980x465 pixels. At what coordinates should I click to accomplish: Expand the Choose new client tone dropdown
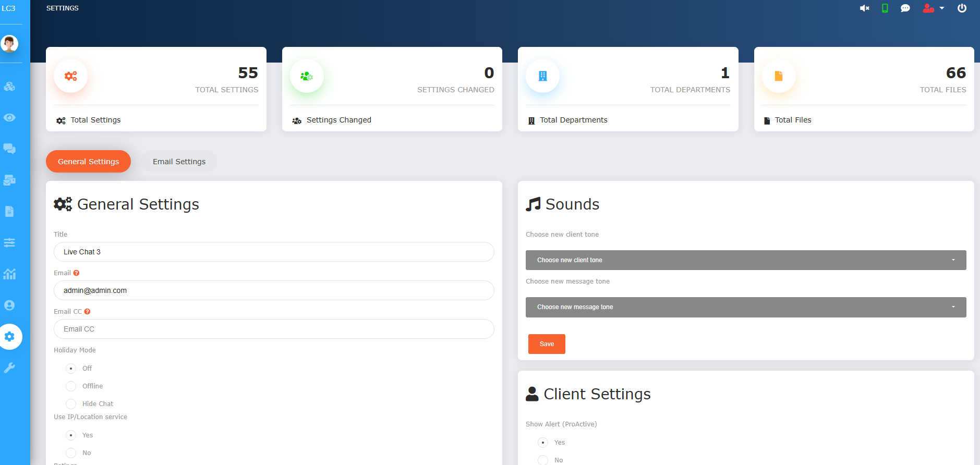click(x=745, y=260)
